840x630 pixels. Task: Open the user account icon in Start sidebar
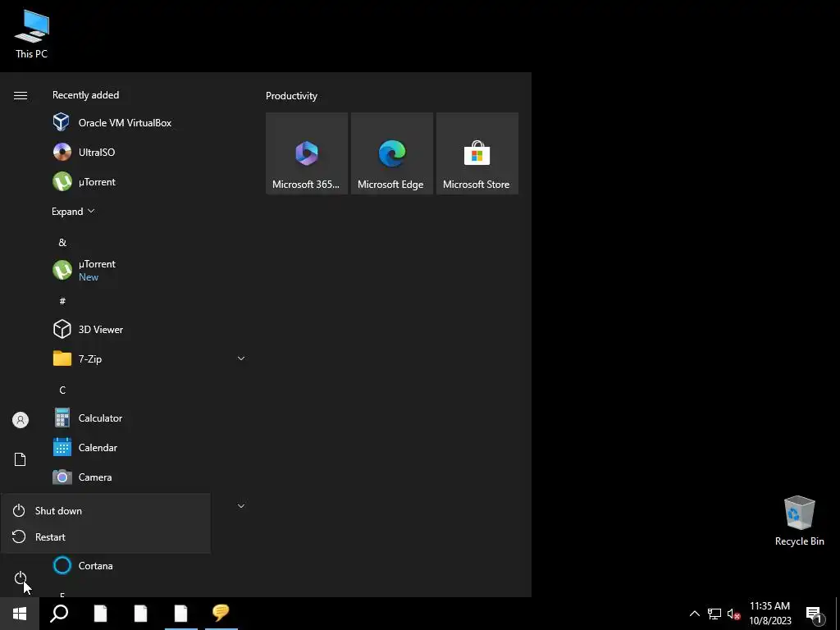click(21, 420)
